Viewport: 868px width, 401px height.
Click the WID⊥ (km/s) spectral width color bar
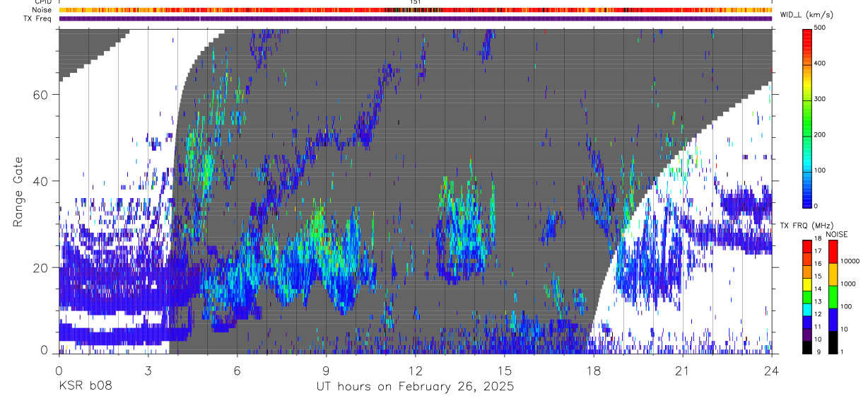(x=807, y=117)
